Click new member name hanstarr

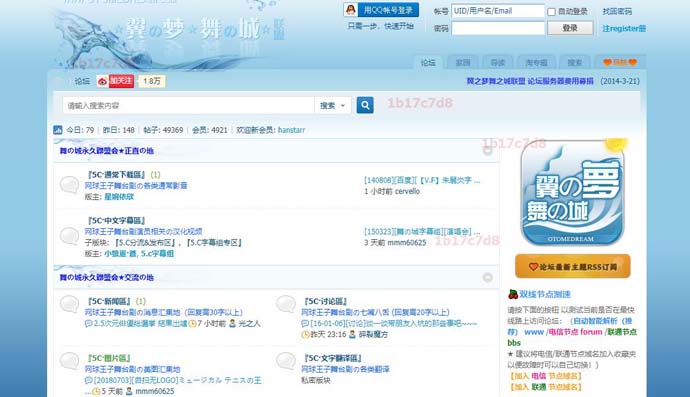291,130
